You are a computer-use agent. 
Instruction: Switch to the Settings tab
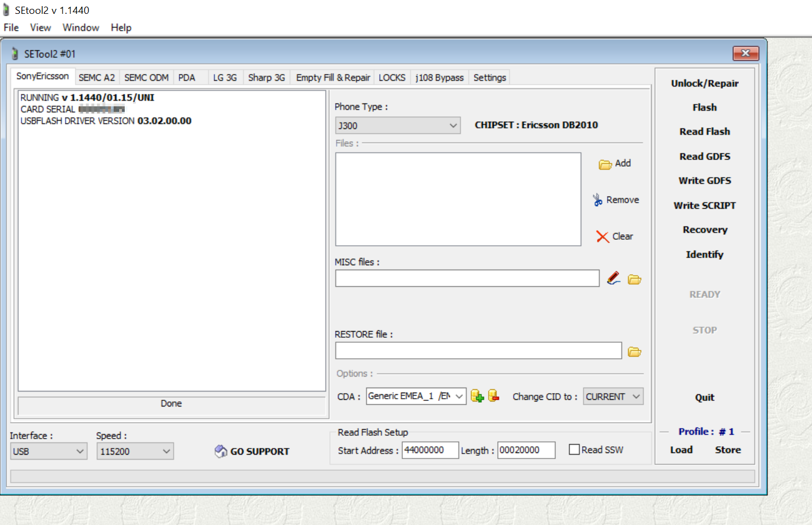point(489,78)
